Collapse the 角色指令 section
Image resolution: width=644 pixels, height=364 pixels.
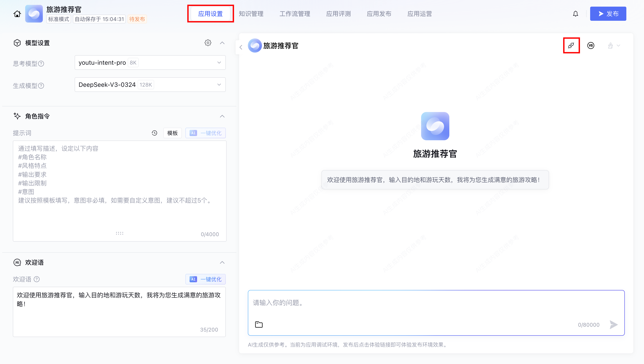[x=222, y=116]
